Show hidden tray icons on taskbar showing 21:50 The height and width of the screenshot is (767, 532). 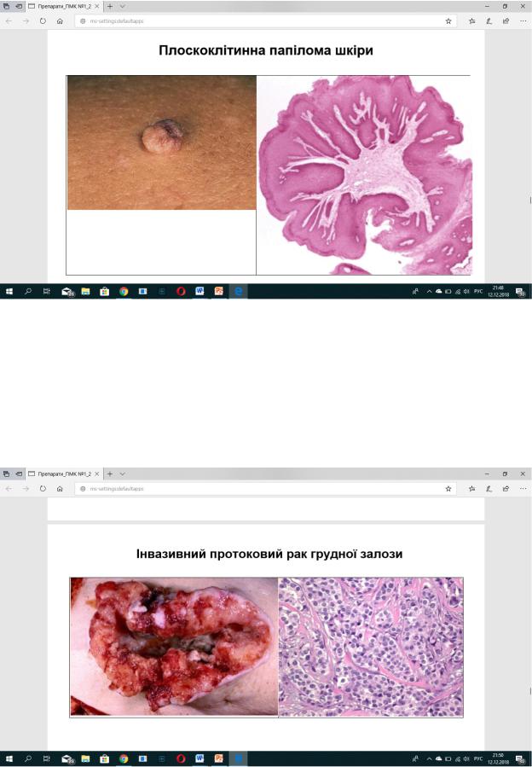(430, 759)
